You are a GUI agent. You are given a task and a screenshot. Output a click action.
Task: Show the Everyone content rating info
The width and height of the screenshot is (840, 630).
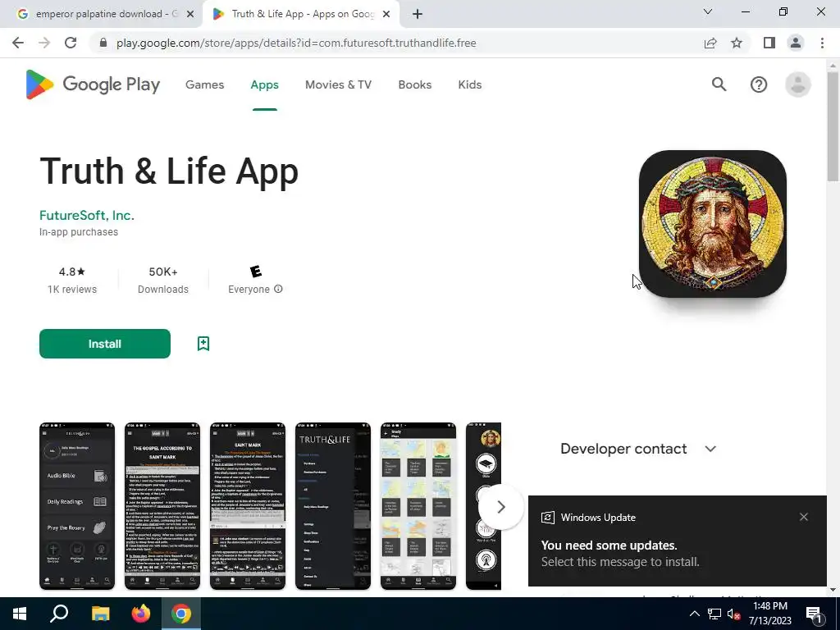278,289
